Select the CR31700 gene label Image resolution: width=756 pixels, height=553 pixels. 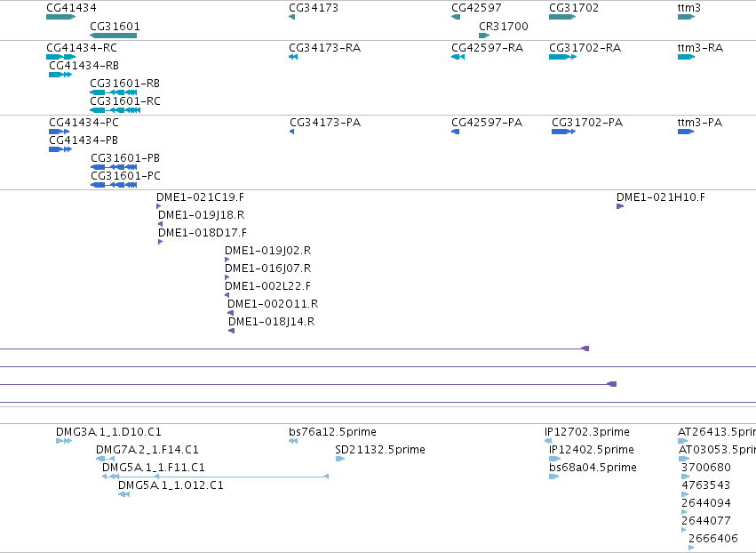pos(504,27)
